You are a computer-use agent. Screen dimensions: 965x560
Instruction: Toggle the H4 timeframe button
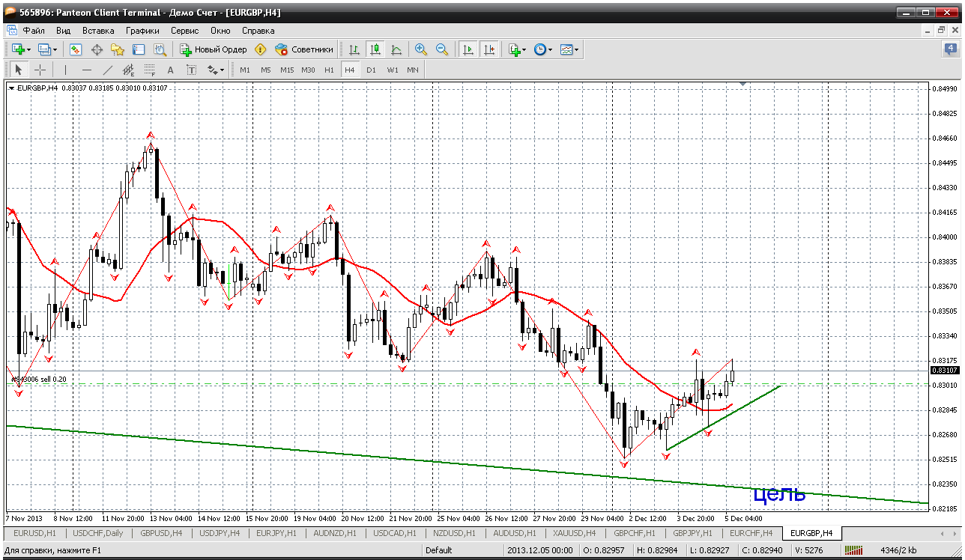pyautogui.click(x=350, y=70)
